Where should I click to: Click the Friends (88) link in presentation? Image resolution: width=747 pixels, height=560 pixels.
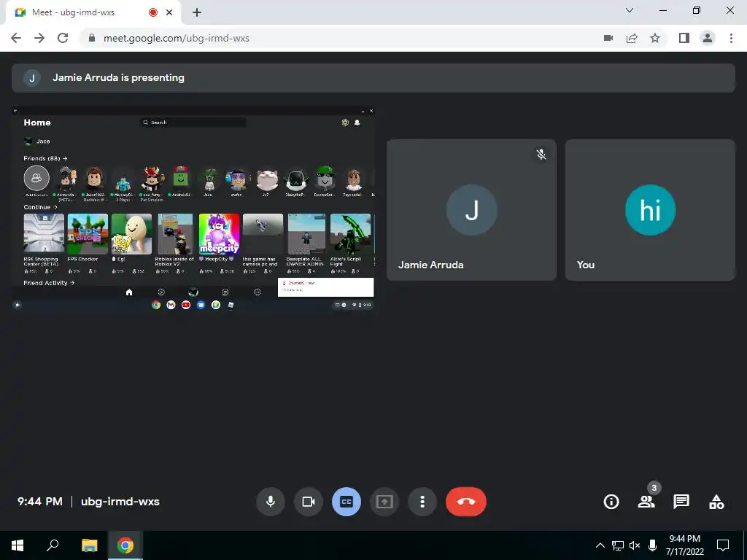(x=45, y=158)
